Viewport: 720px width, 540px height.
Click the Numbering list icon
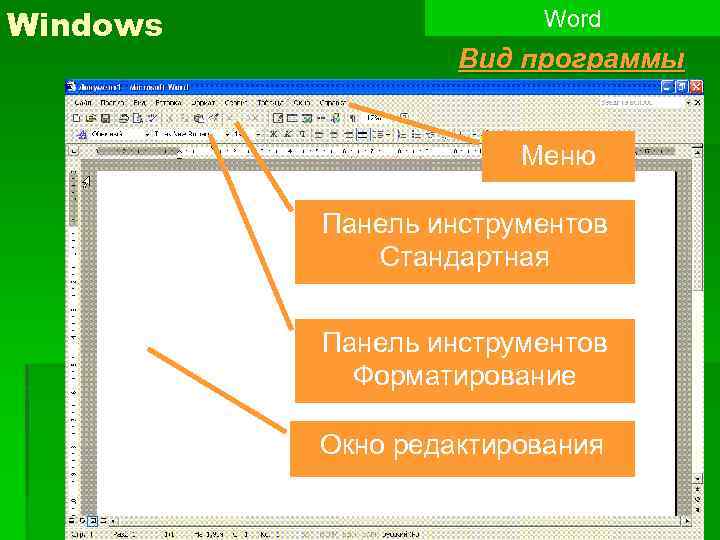pyautogui.click(x=402, y=134)
